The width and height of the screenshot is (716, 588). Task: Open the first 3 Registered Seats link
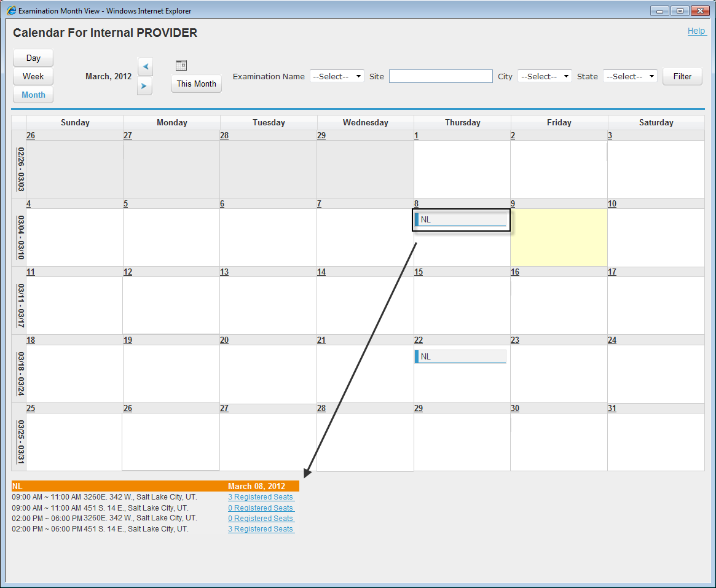point(261,497)
